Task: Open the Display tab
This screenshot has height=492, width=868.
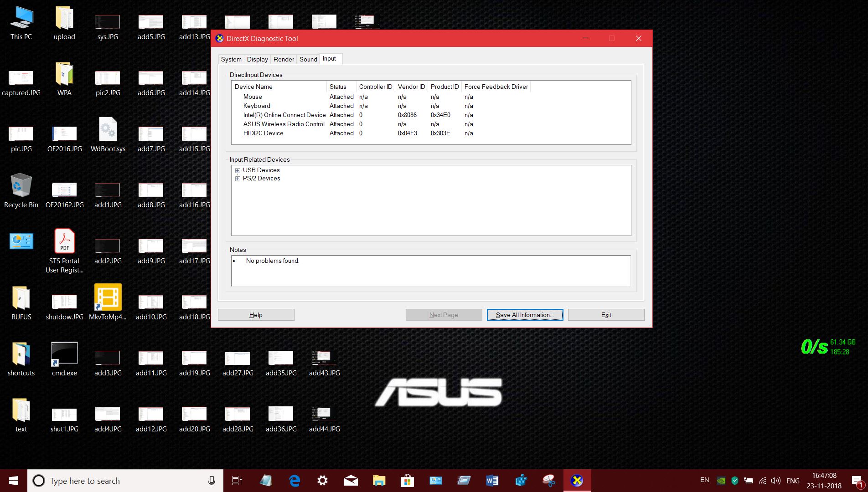Action: click(x=257, y=59)
